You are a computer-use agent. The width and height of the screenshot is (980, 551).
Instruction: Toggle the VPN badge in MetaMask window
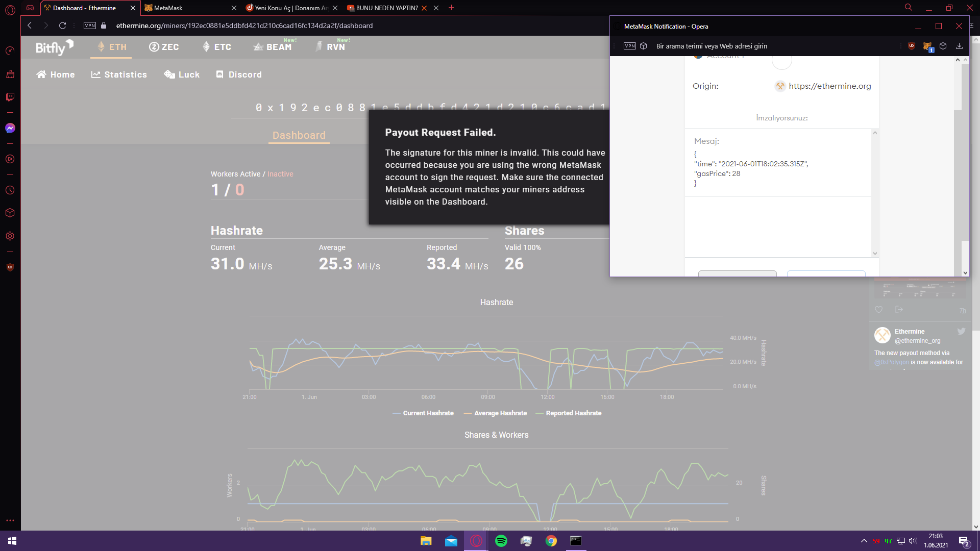click(630, 46)
